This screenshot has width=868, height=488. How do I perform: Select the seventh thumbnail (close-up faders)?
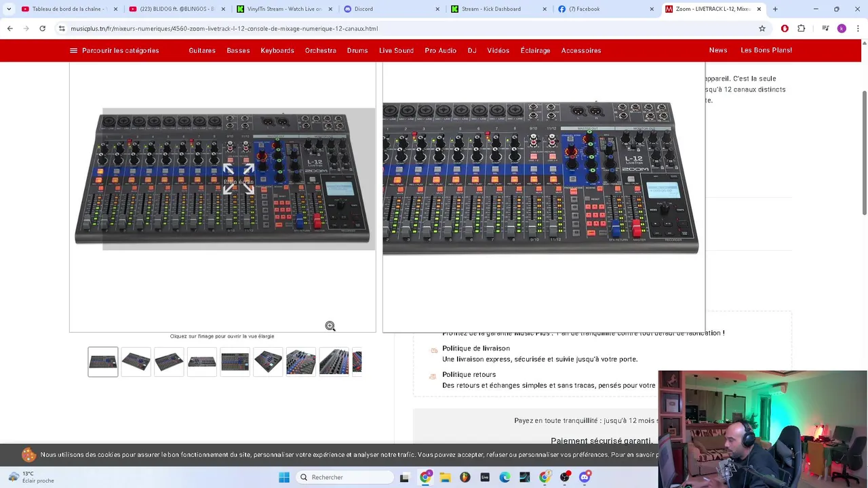click(301, 362)
